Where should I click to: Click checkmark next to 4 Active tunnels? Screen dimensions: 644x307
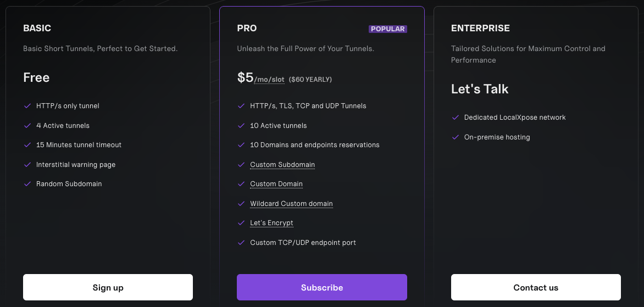[27, 126]
